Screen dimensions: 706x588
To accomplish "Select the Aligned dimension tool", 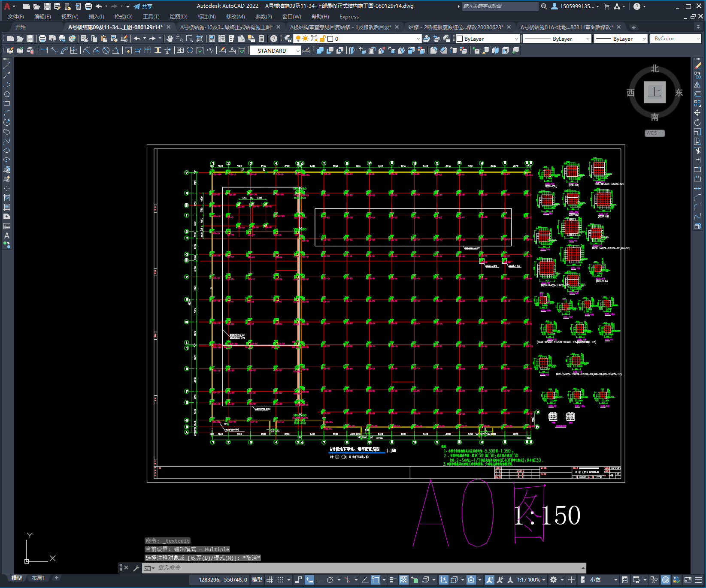I will tap(54, 50).
